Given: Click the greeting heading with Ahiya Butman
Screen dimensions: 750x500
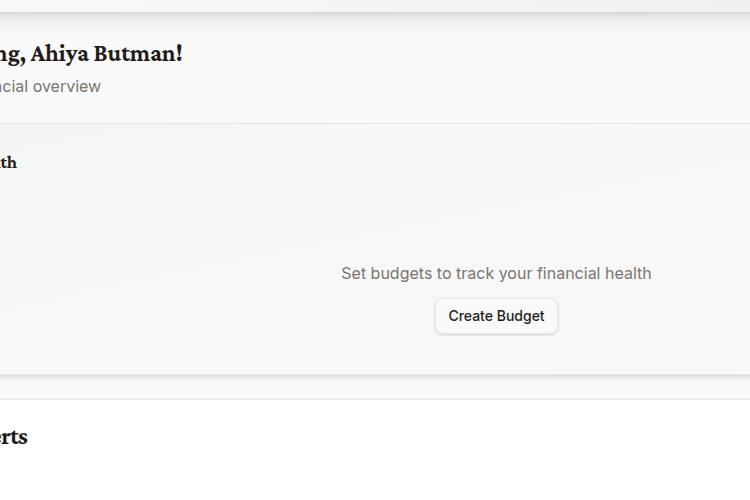Looking at the screenshot, I should pos(90,54).
